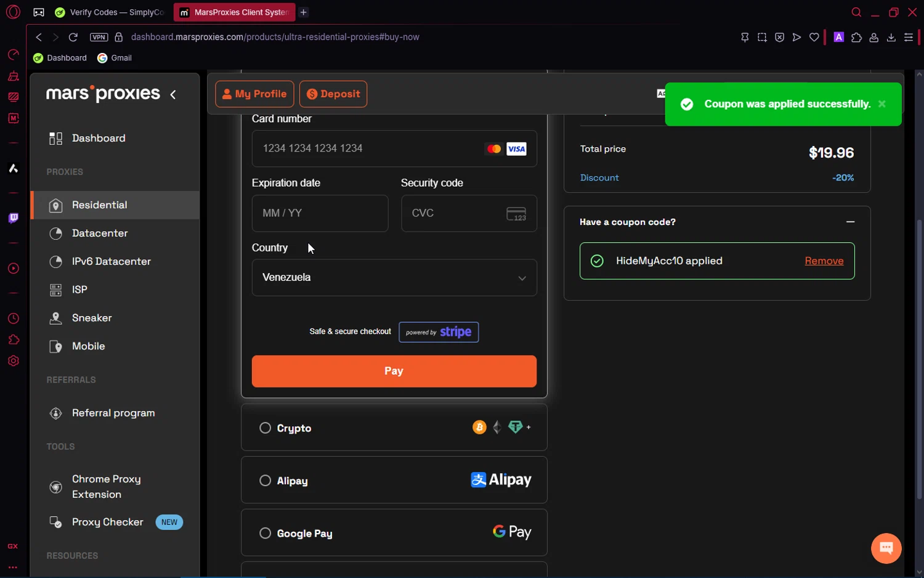924x578 pixels.
Task: Open the live chat bubble icon
Action: [886, 548]
